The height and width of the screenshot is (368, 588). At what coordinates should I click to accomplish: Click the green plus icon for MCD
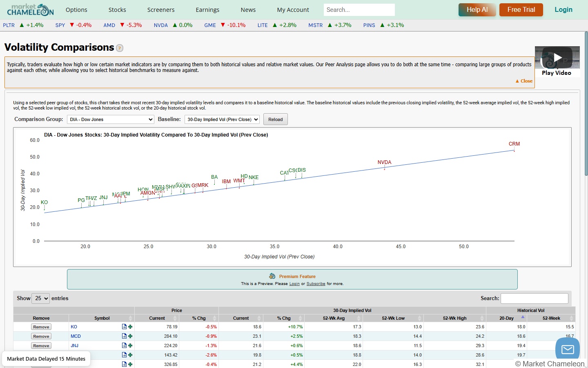click(130, 336)
